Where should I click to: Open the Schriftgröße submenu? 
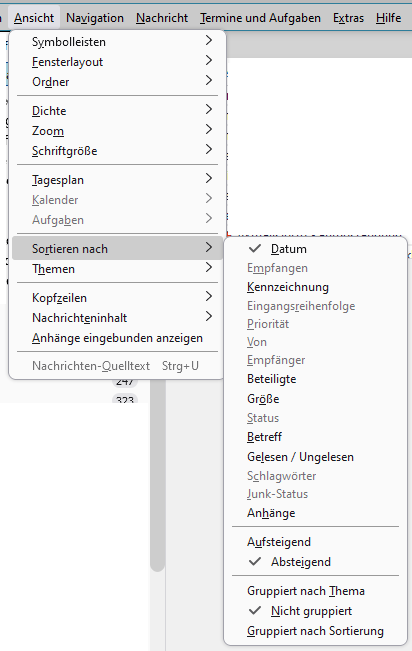coord(117,150)
